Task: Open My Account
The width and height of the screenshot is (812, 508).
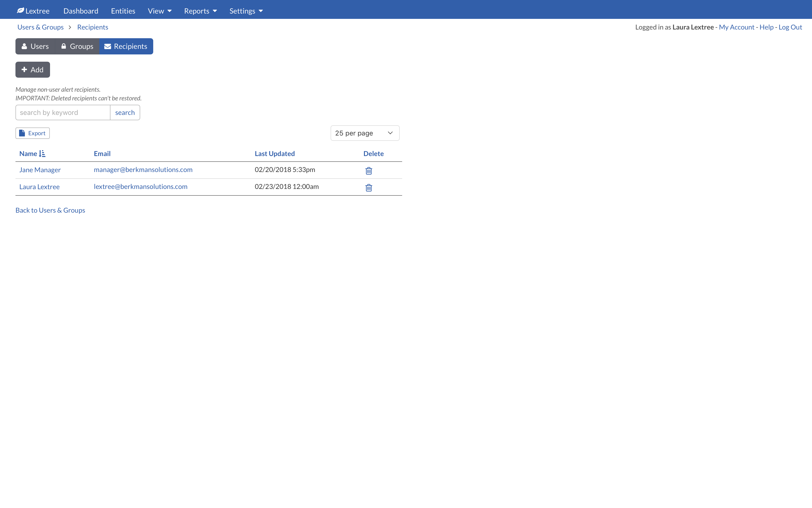Action: (x=737, y=27)
